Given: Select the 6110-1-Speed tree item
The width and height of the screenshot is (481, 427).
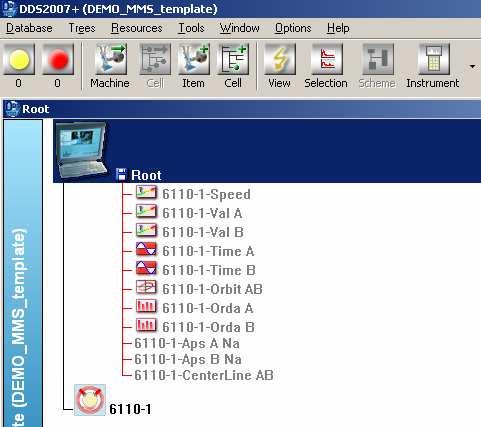Looking at the screenshot, I should pos(206,194).
